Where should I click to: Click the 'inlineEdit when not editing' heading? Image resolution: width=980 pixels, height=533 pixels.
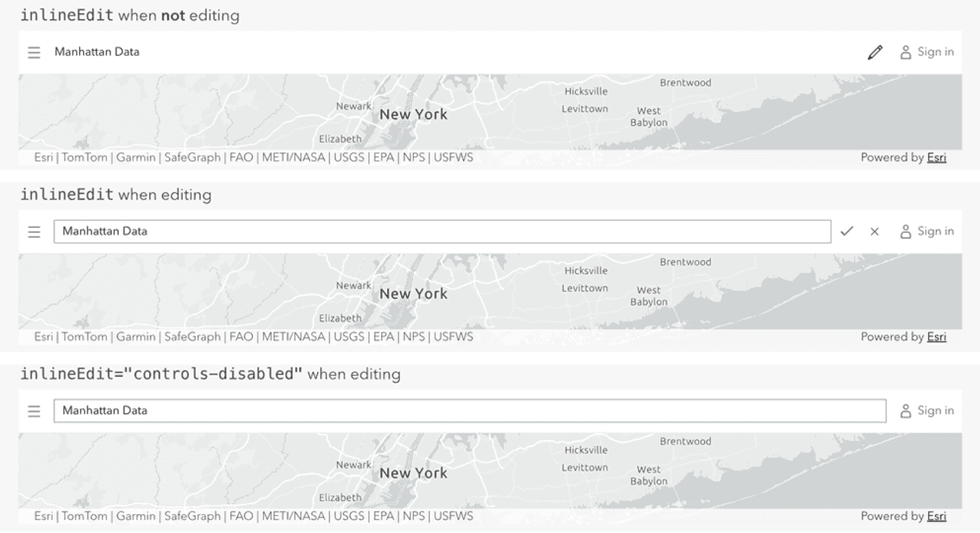pos(130,15)
